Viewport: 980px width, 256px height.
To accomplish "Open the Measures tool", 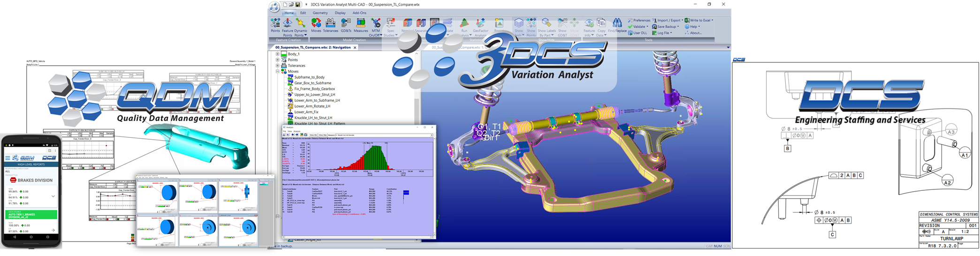I will pos(361,26).
